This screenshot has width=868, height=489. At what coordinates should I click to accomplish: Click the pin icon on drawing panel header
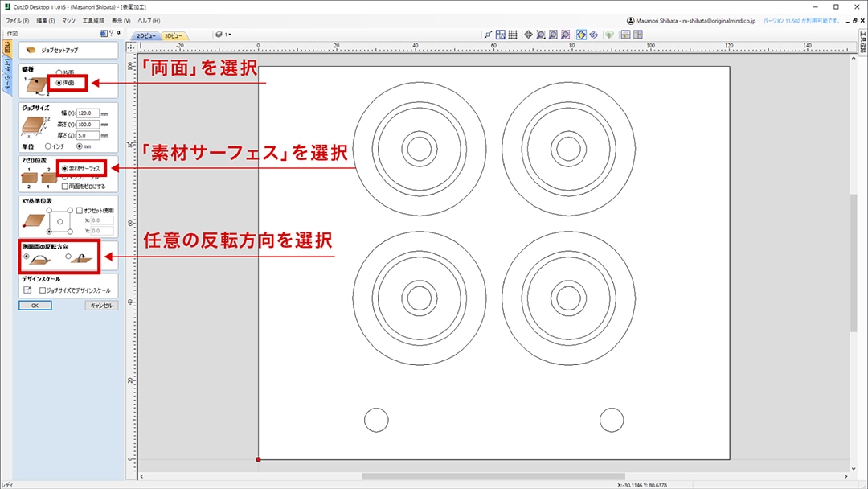coord(119,33)
